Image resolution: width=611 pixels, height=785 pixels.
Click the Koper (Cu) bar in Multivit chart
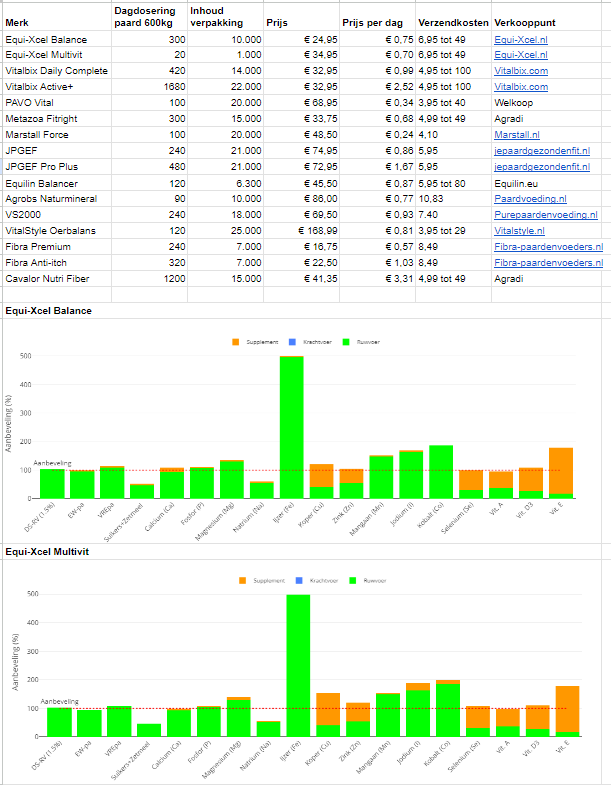point(328,715)
